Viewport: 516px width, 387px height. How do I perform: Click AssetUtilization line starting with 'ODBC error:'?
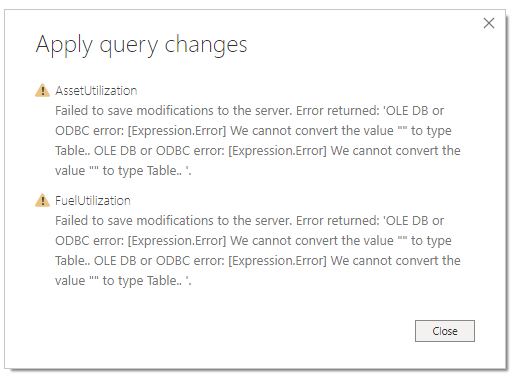253,131
